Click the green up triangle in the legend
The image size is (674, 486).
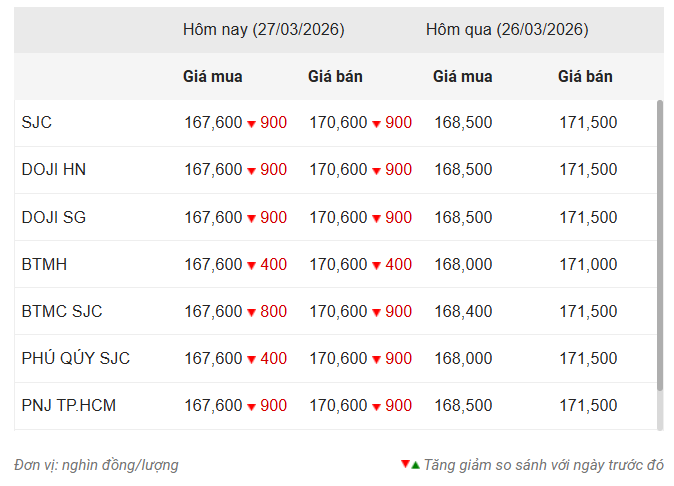415,464
